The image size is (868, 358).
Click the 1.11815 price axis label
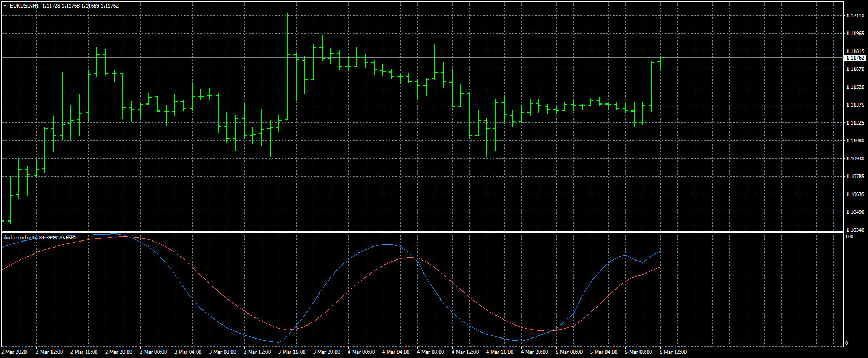click(x=855, y=51)
